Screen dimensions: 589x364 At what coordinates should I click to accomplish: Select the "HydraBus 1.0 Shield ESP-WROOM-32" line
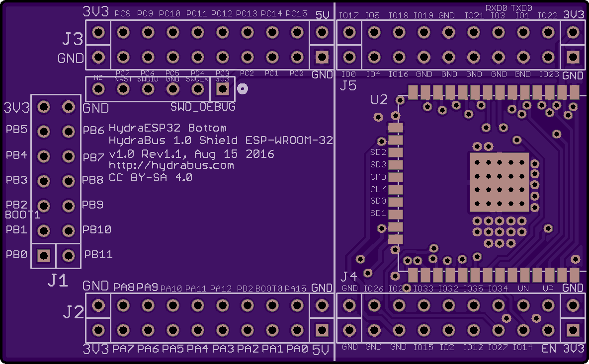click(221, 141)
